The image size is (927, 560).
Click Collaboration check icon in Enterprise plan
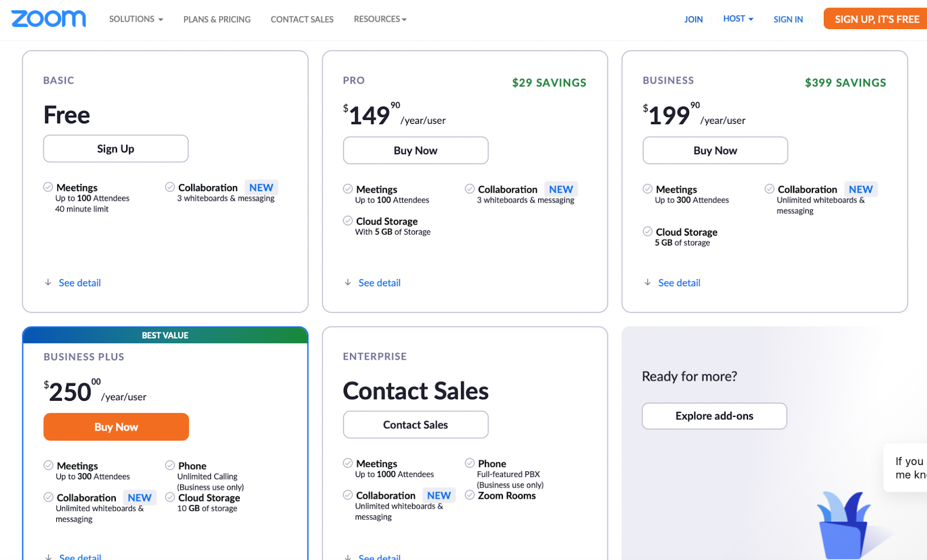pyautogui.click(x=348, y=495)
